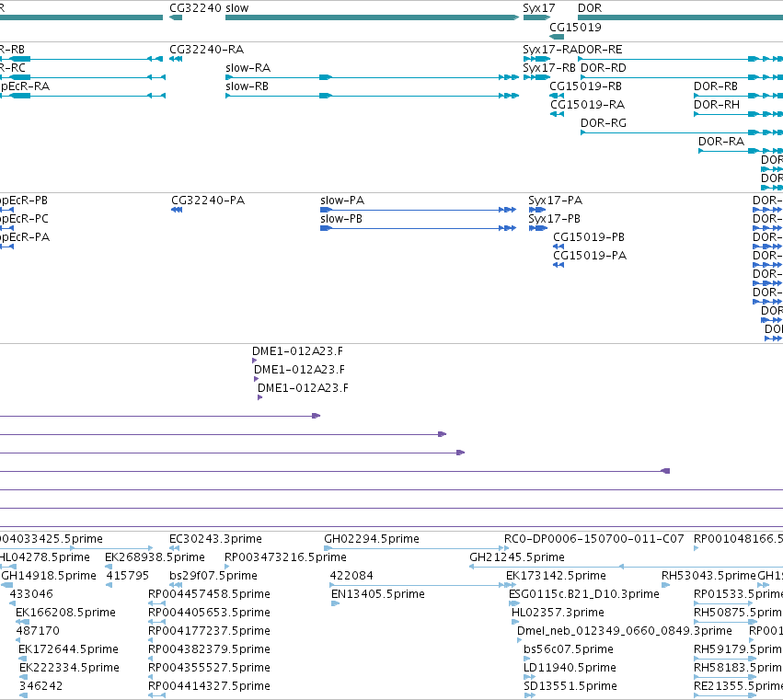783x700 pixels.
Task: Select the DOR-RB transcript label
Action: pyautogui.click(x=716, y=86)
